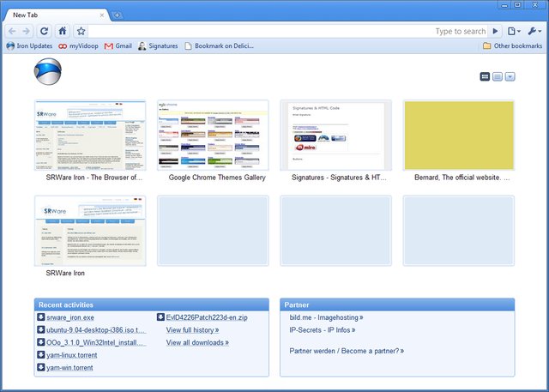The image size is (549, 392).
Task: Expand the view options dropdown arrow
Action: (510, 76)
